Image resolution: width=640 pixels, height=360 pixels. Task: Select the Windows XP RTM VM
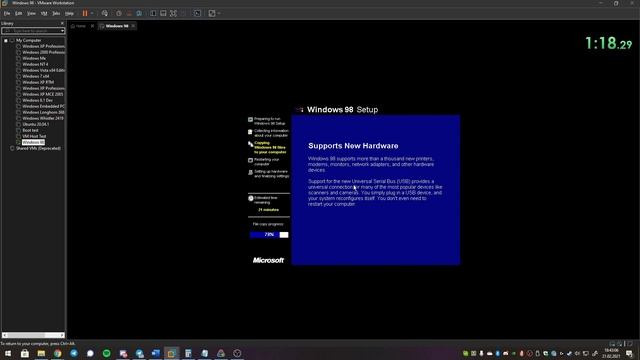tap(38, 82)
